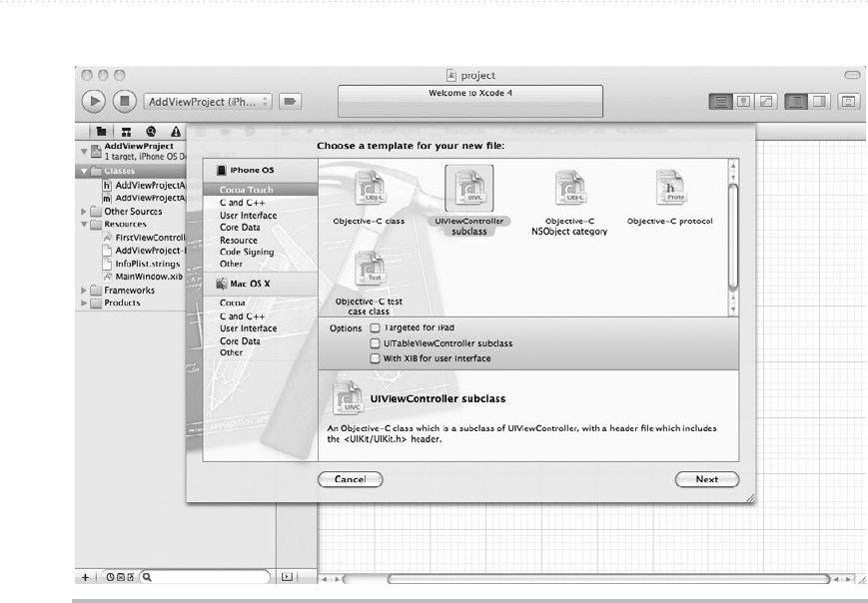Select the standard editor view icon

pos(720,101)
